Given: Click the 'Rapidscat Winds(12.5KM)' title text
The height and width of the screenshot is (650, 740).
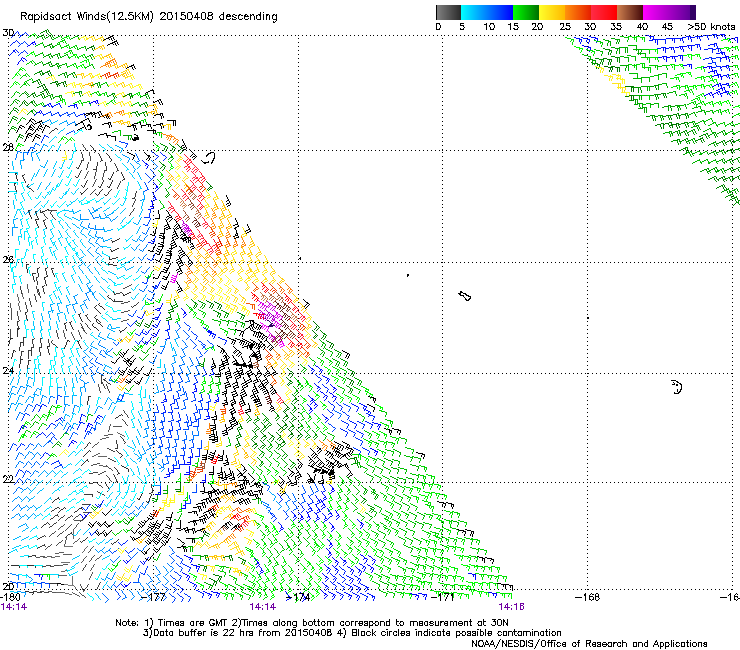Looking at the screenshot, I should coord(87,17).
